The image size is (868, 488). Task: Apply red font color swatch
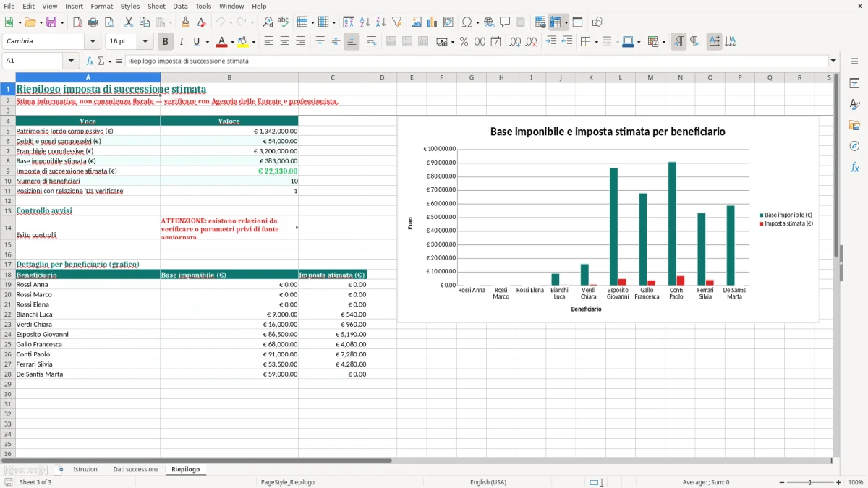pos(222,42)
